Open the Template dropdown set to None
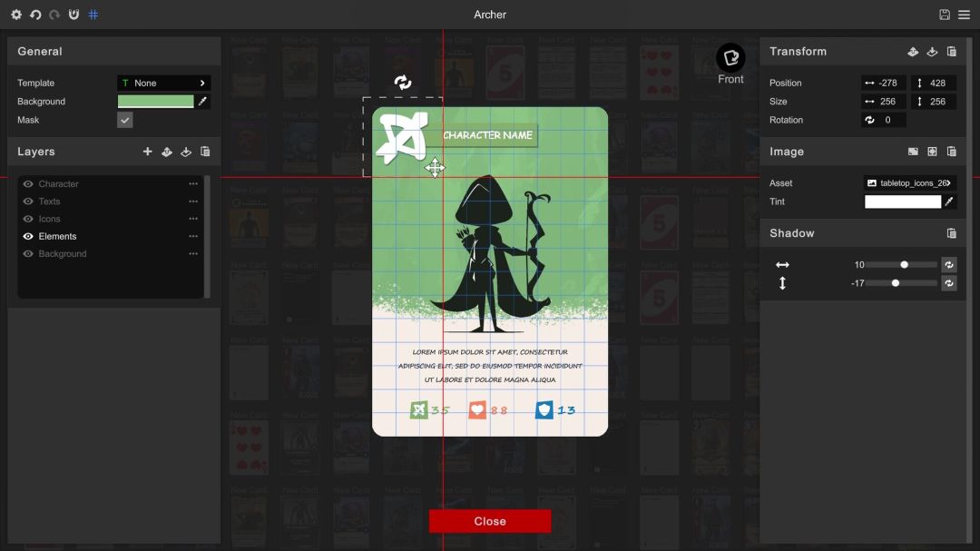The width and height of the screenshot is (980, 551). click(163, 83)
